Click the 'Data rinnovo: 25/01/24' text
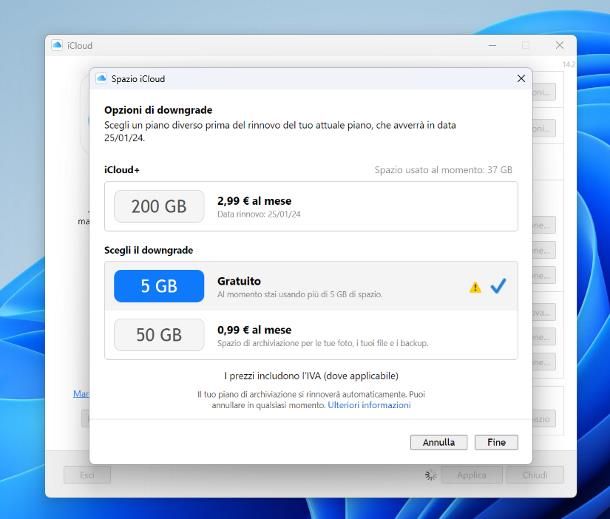The height and width of the screenshot is (519, 610). click(259, 214)
